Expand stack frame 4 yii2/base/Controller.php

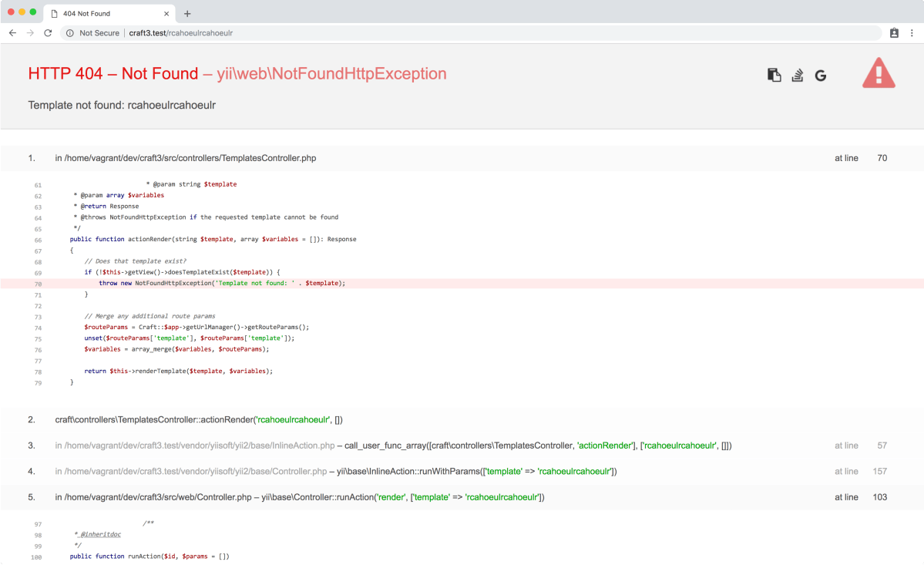[x=462, y=471]
